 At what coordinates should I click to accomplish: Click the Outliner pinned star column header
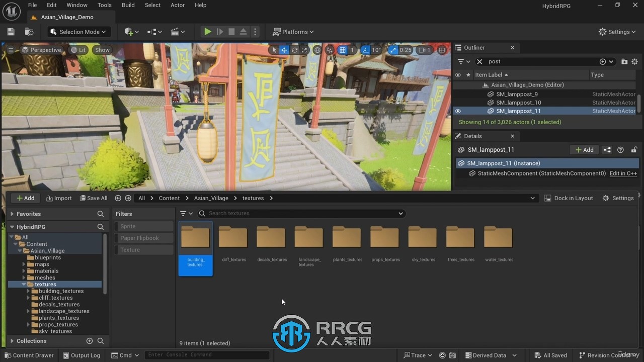point(468,75)
